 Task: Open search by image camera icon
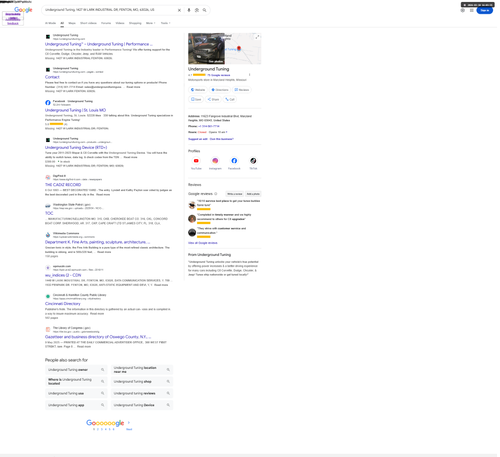(197, 10)
